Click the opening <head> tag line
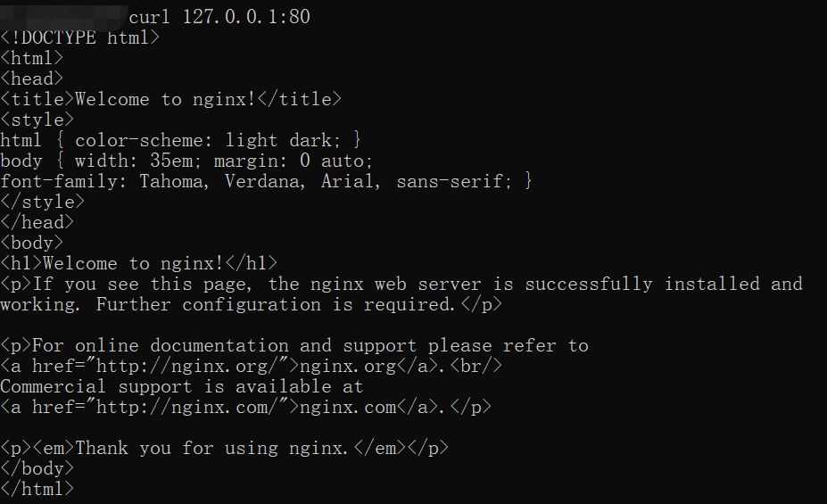 point(31,78)
